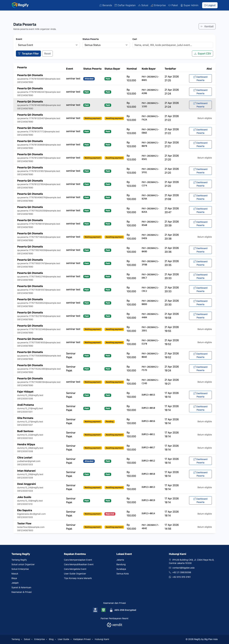Click the Kebijakan Privasi footer link

(82, 639)
